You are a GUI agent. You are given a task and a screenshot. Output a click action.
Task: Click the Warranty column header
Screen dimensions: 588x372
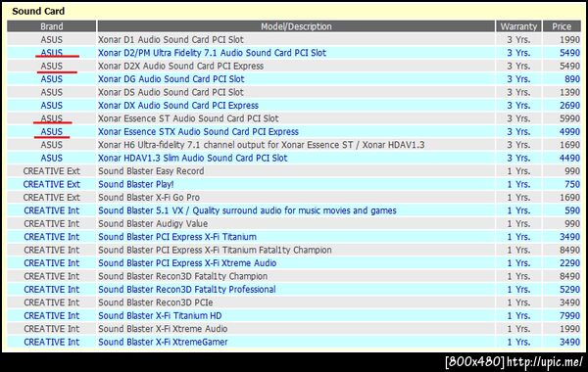click(x=518, y=26)
